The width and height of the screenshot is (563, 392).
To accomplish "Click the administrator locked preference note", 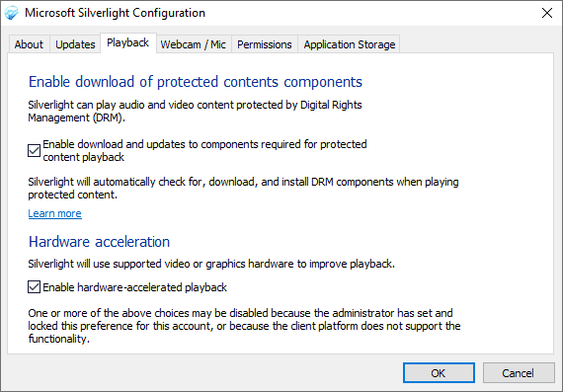I will click(x=244, y=326).
